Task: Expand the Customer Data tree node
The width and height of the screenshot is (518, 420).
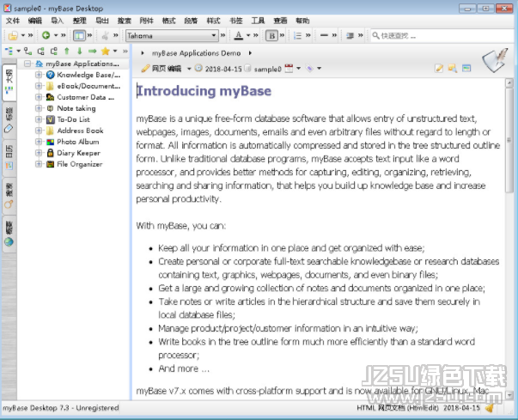Action: pos(39,97)
